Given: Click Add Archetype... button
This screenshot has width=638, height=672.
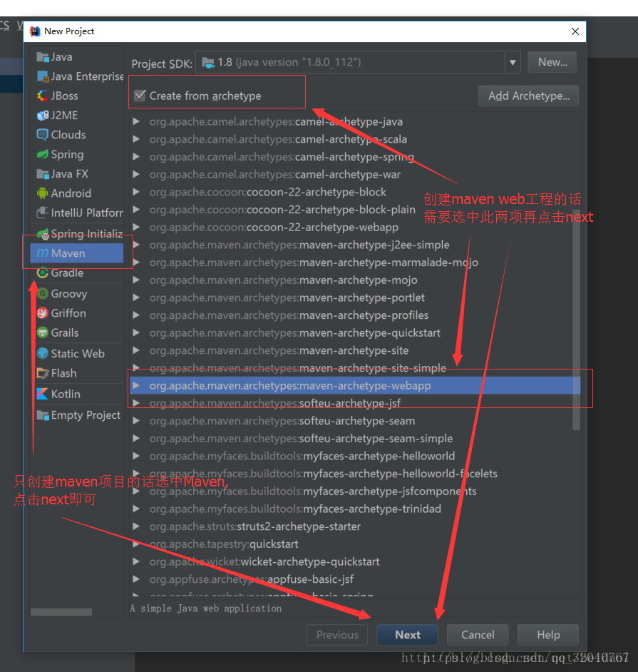Looking at the screenshot, I should (x=528, y=96).
